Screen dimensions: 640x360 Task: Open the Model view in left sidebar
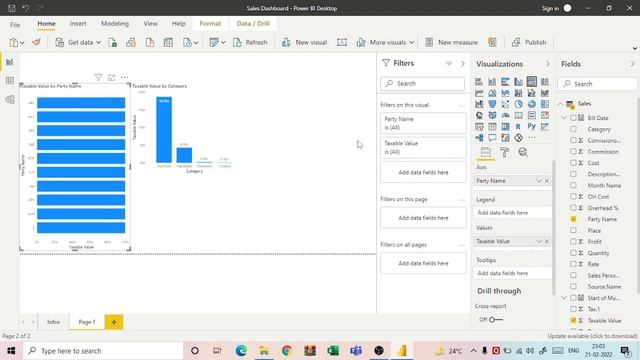click(10, 99)
